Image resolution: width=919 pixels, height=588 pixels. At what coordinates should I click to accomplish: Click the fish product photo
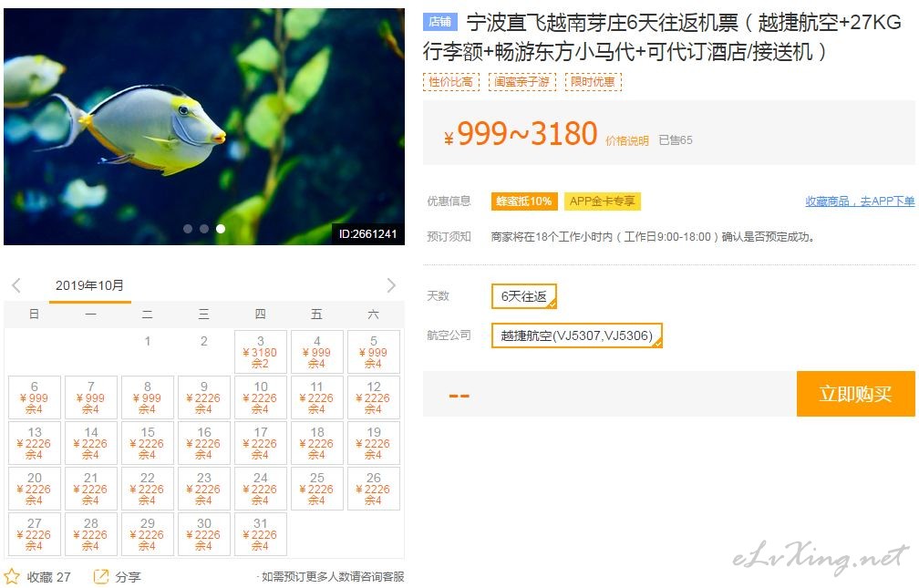[204, 127]
